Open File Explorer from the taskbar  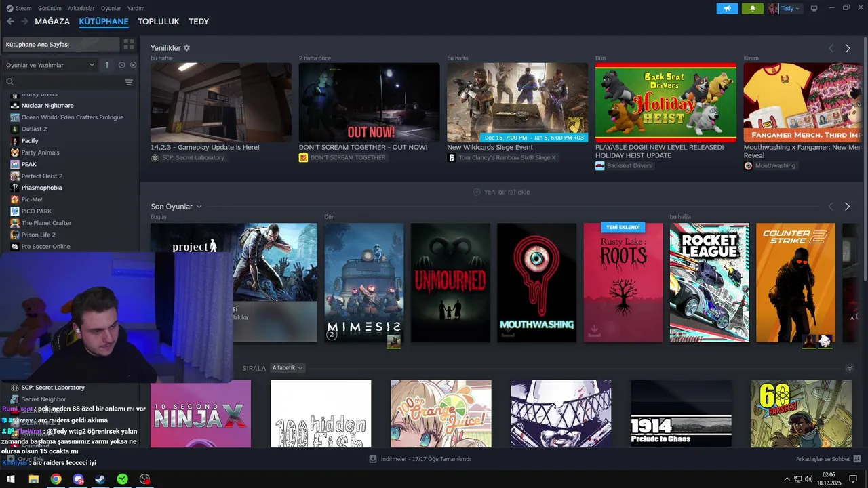click(x=33, y=479)
